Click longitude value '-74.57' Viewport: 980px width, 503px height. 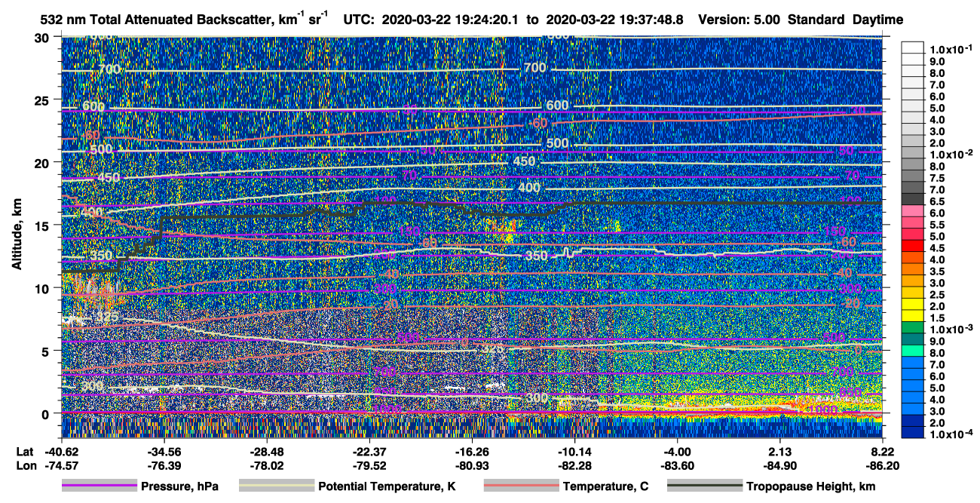coord(61,466)
